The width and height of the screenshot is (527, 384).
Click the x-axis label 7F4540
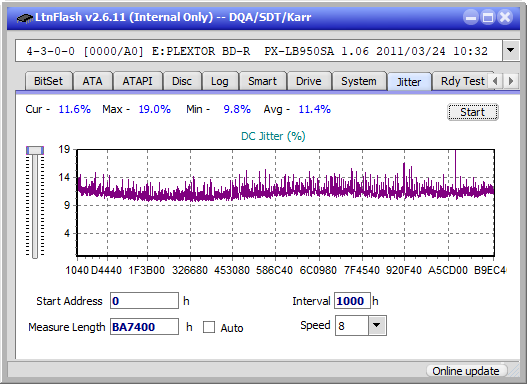pyautogui.click(x=362, y=270)
